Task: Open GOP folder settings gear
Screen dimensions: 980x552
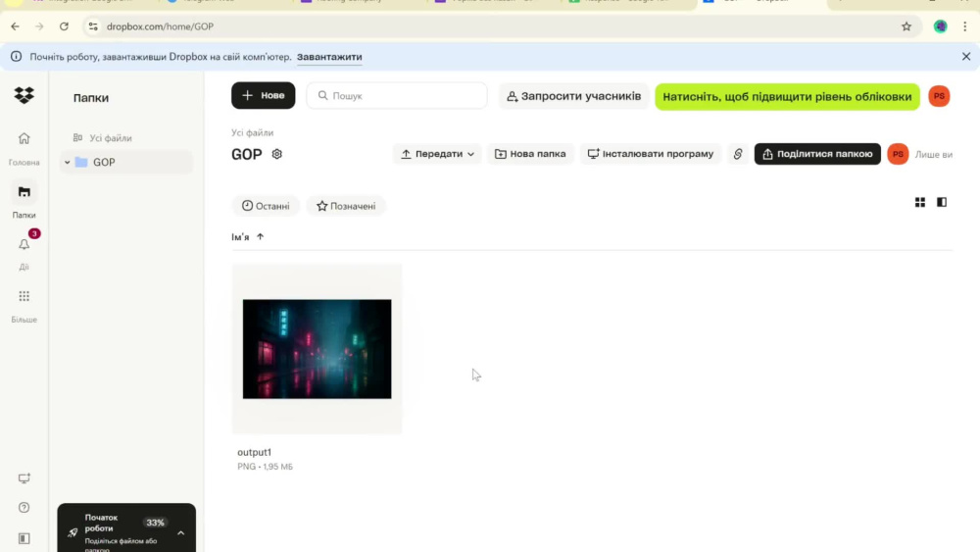Action: tap(277, 154)
